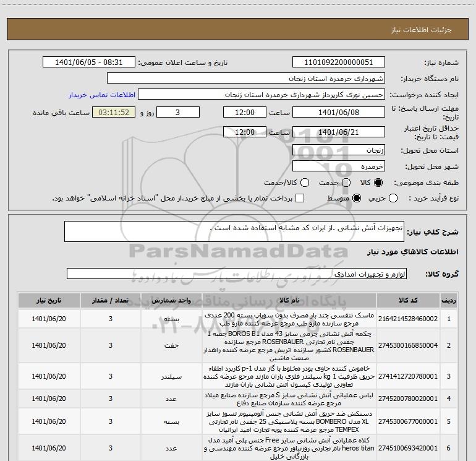Click the need date 1401/06/20 in row 1

point(49,319)
